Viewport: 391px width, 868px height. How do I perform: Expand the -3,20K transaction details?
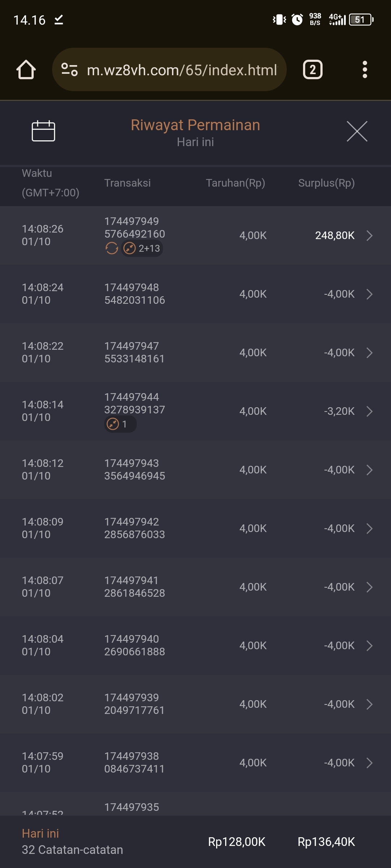[369, 411]
